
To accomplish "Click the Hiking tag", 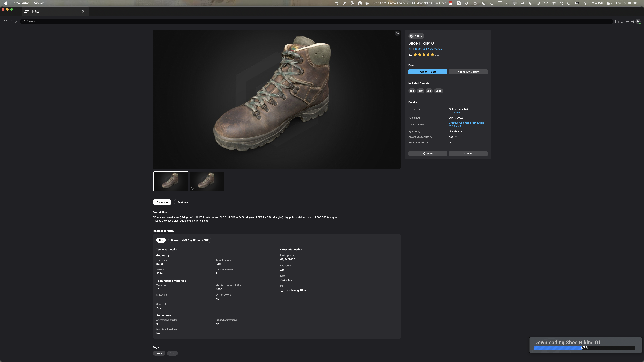I will 159,353.
